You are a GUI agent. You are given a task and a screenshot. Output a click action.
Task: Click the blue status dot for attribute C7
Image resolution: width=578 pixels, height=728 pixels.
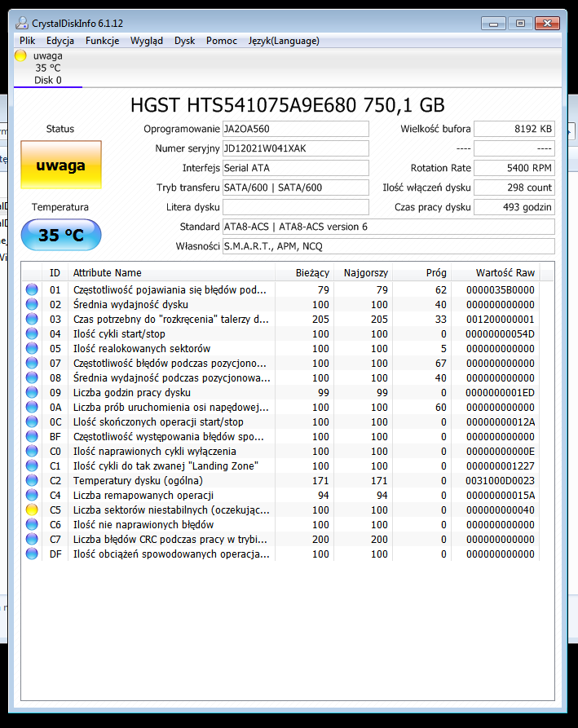point(32,540)
